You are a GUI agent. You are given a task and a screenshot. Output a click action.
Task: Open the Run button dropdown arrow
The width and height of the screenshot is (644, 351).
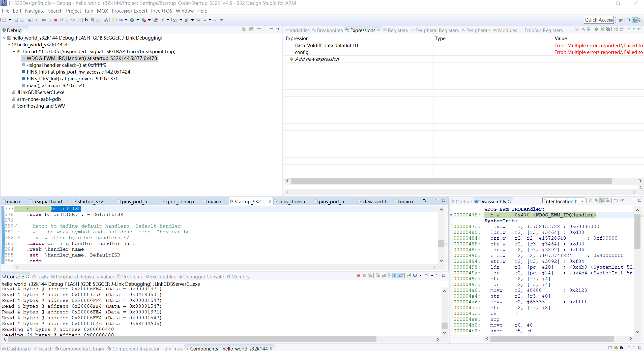[137, 20]
